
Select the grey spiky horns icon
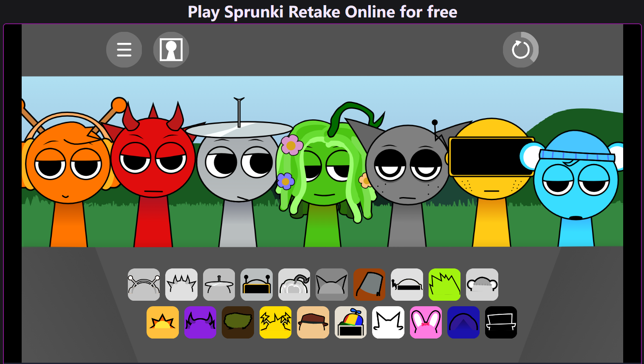181,285
